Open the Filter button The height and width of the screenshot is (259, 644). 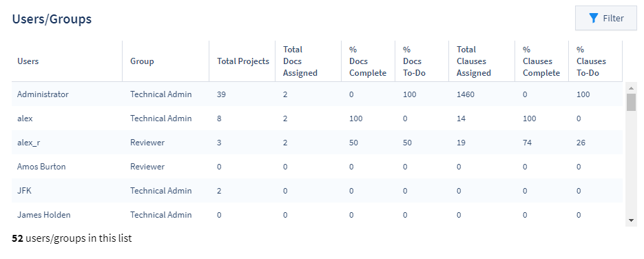606,18
